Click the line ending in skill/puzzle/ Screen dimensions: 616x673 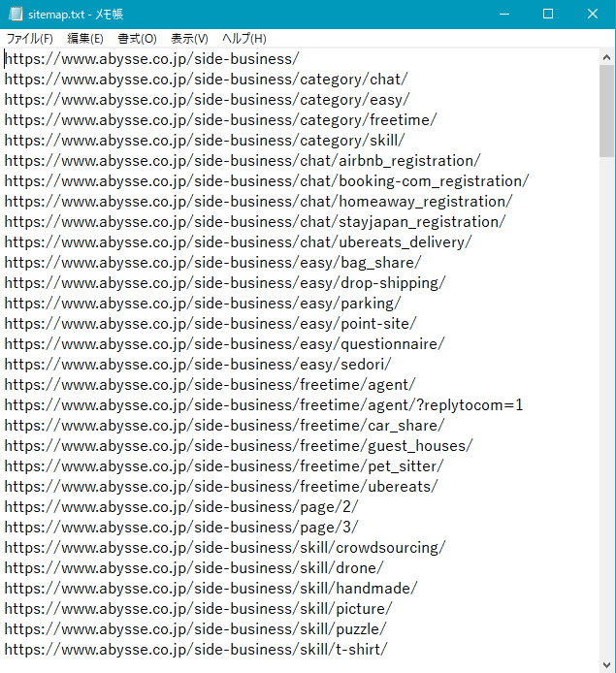(x=195, y=629)
